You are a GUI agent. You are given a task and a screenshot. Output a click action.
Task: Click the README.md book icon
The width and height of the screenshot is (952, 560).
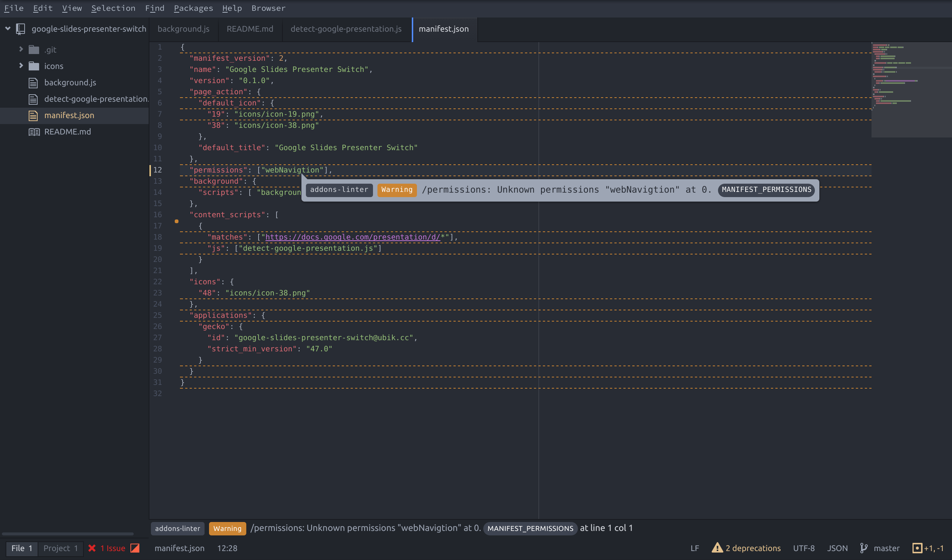(x=34, y=132)
